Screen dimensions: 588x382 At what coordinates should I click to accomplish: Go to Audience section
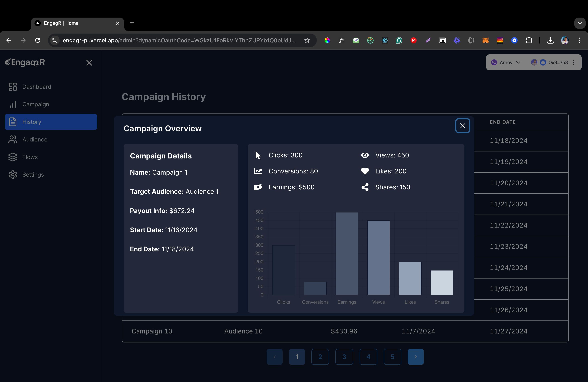(x=51, y=139)
